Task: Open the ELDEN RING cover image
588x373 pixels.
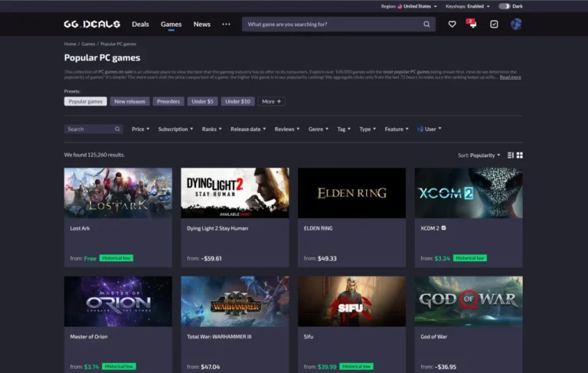Action: click(x=351, y=193)
